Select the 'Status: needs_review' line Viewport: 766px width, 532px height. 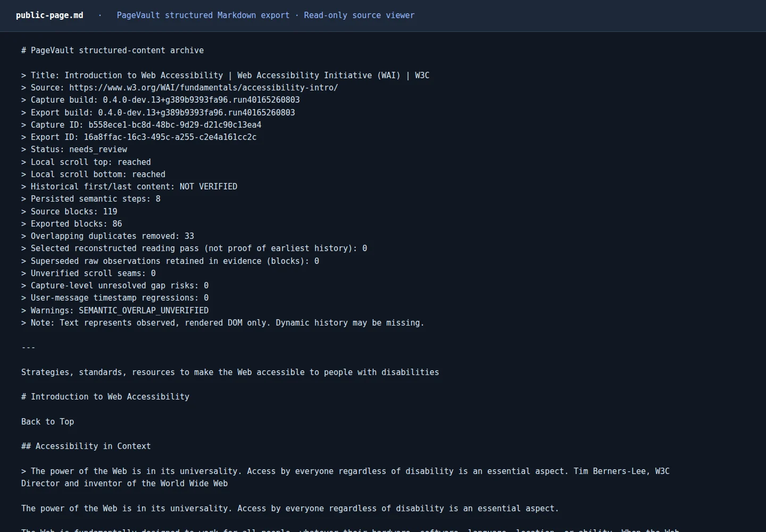(74, 149)
